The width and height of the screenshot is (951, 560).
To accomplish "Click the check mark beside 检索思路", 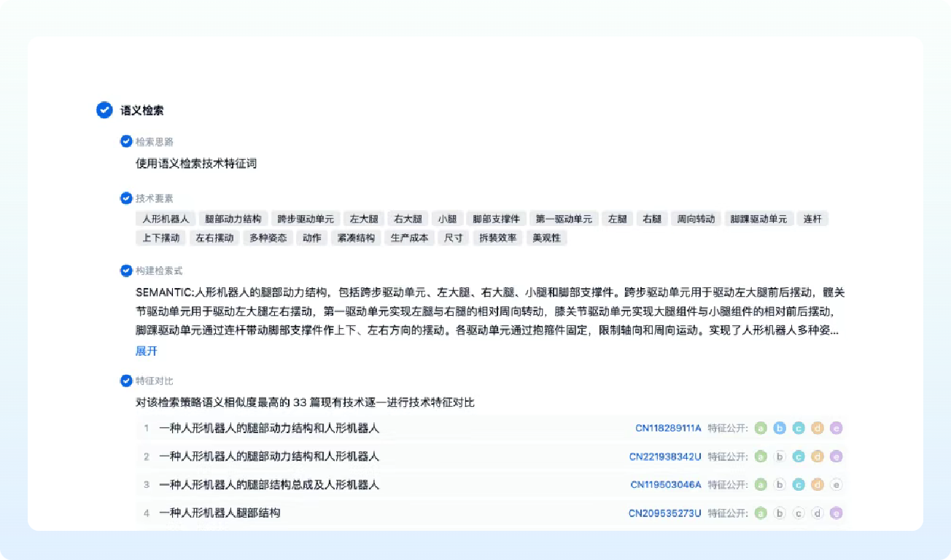I will (126, 141).
